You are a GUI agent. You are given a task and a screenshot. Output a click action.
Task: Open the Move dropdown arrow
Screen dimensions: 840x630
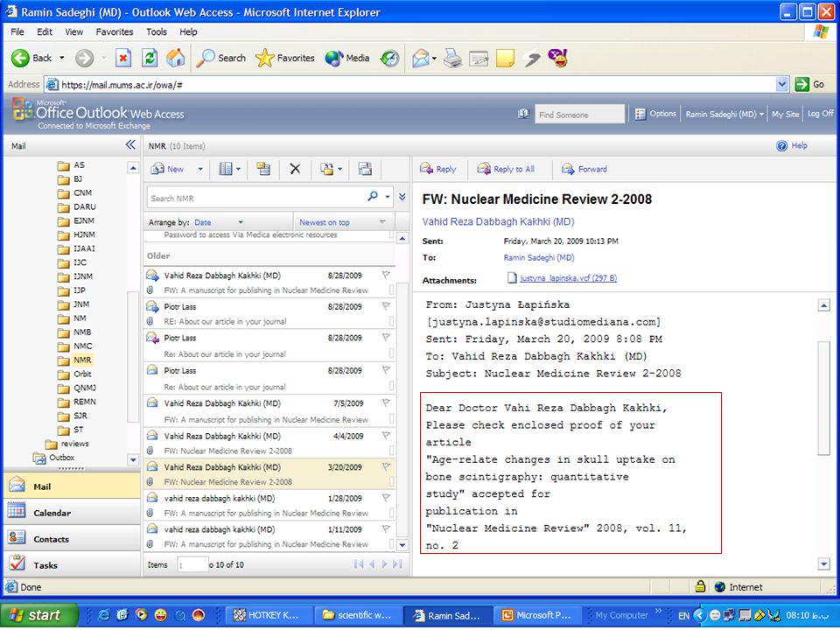(x=339, y=169)
